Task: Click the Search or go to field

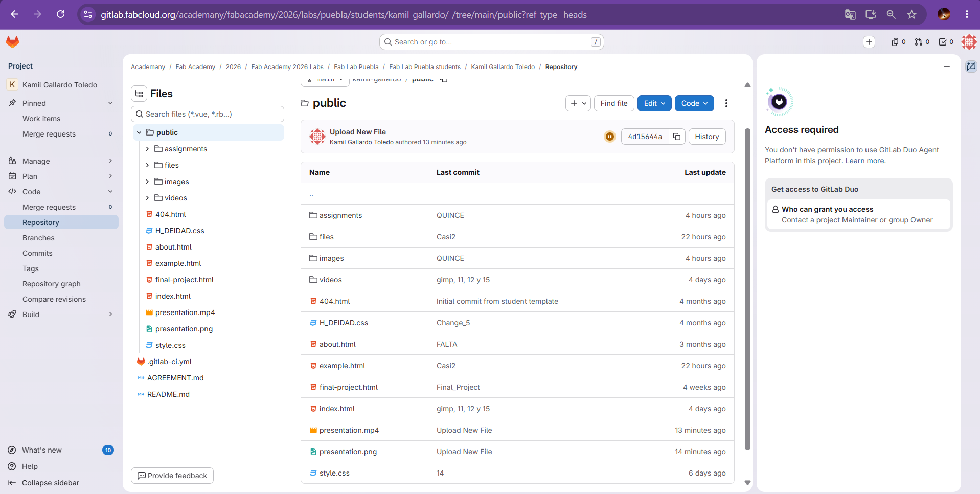Action: [x=492, y=42]
